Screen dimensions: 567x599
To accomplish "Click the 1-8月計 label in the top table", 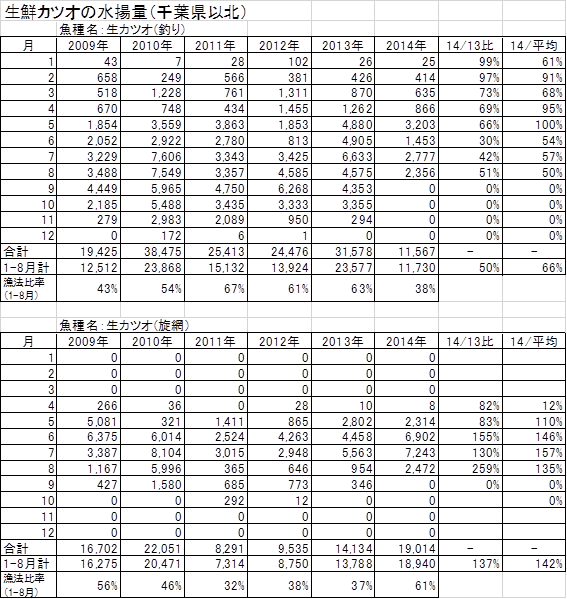I will click(26, 267).
